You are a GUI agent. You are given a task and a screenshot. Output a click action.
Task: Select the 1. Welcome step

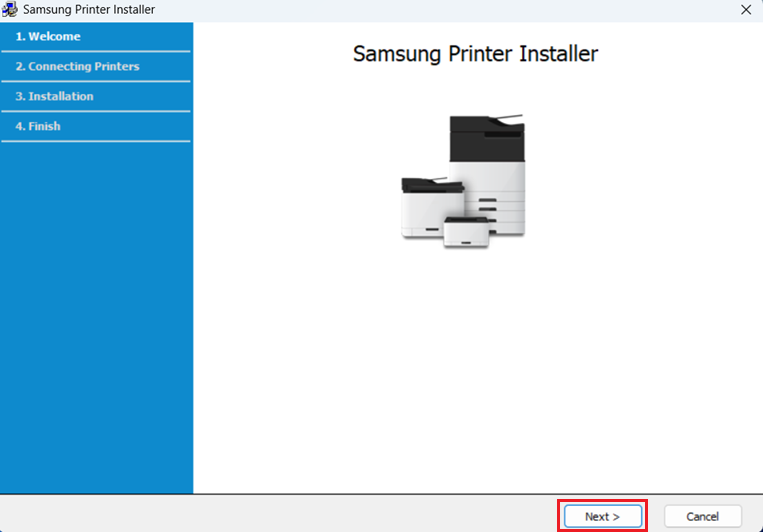(x=48, y=37)
